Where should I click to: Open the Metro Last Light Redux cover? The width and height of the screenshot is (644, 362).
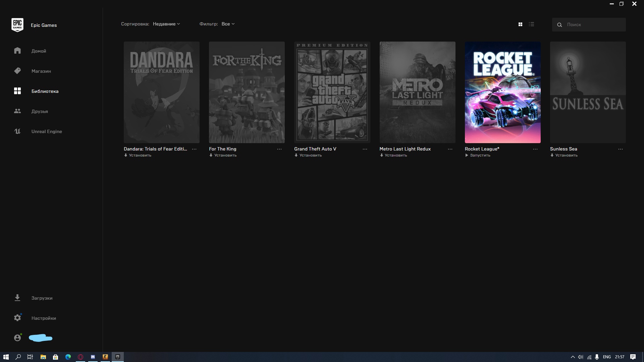[417, 92]
